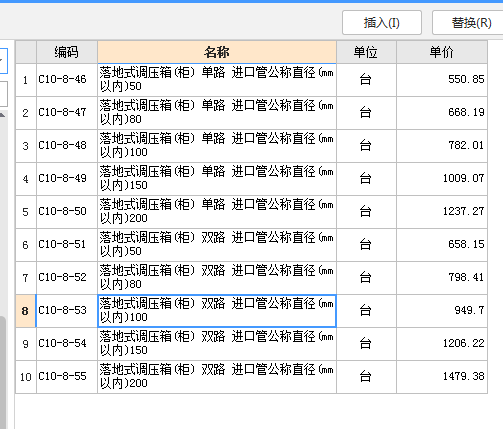Select code cell C10-8-52

pyautogui.click(x=67, y=278)
